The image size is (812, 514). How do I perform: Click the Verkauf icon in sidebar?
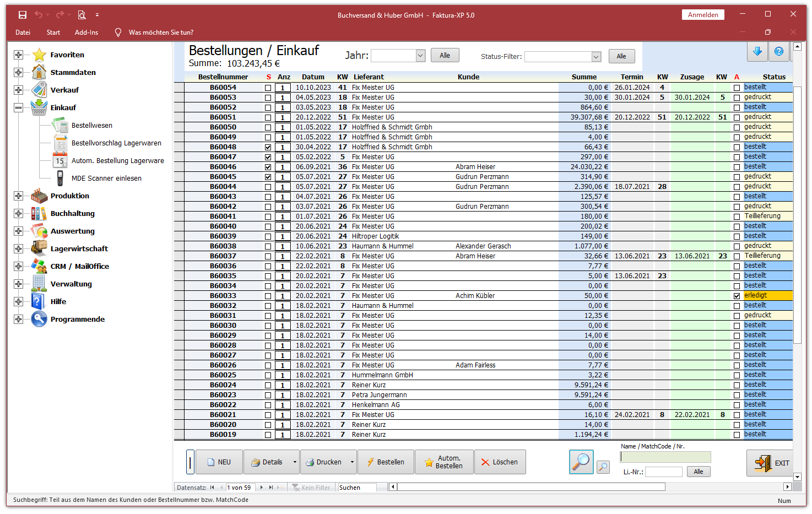[x=39, y=90]
